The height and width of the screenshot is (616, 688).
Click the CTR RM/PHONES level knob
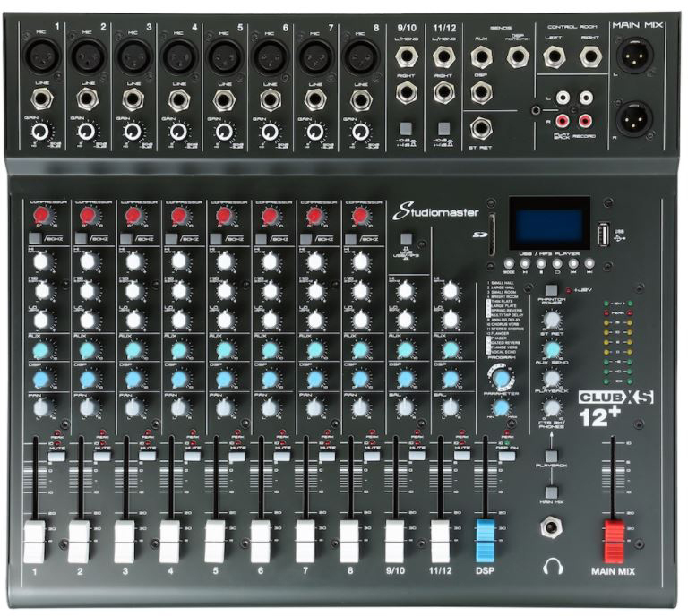click(552, 407)
